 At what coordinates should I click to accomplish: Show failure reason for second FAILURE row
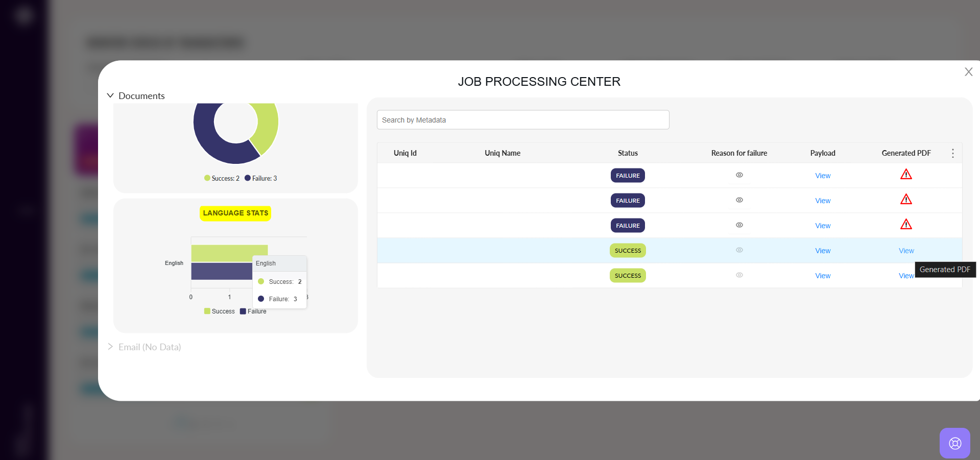pyautogui.click(x=739, y=200)
